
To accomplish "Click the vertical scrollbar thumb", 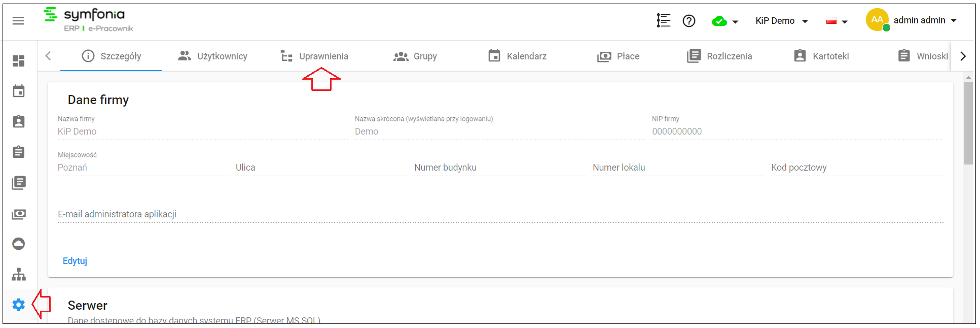I will click(x=968, y=123).
